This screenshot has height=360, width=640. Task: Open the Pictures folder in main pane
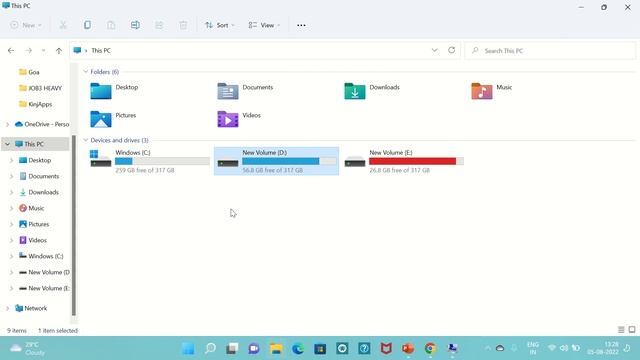(113, 119)
